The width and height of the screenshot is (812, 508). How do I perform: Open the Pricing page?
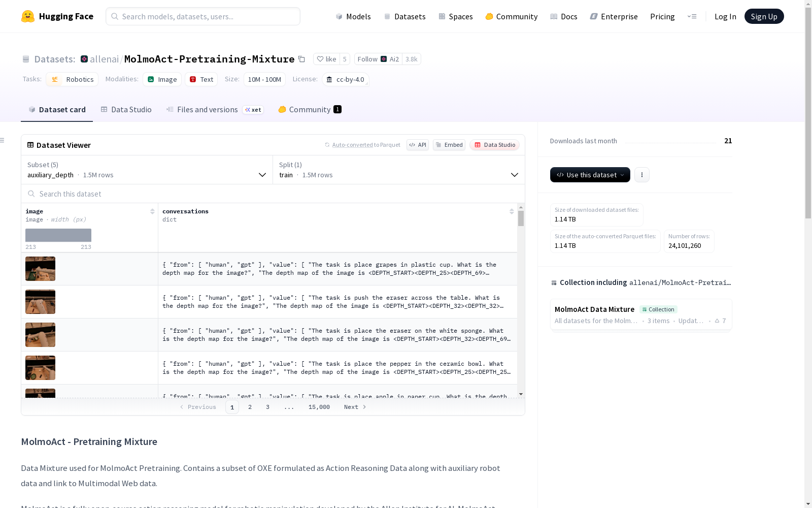pos(662,16)
